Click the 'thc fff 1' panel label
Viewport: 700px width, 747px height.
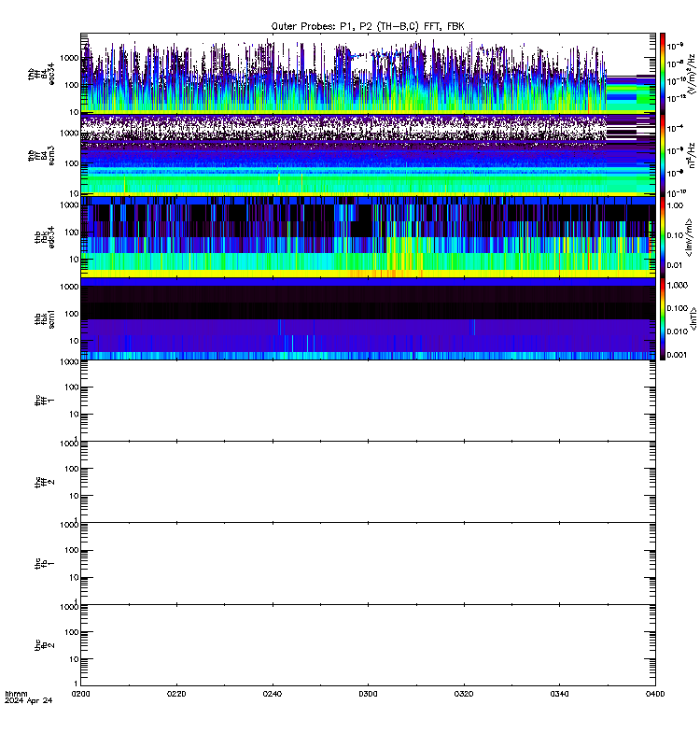point(45,401)
